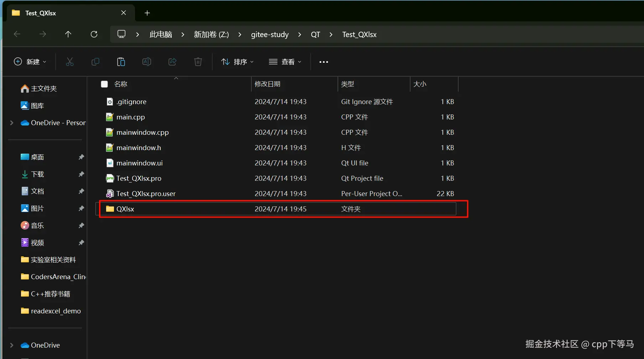Expand chevron after QT breadcrumb

click(x=331, y=35)
